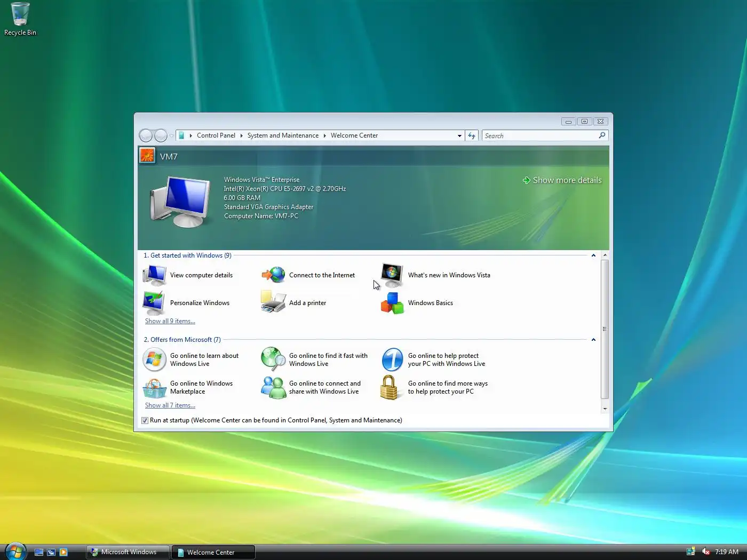747x560 pixels.
Task: Click the network status tray icon
Action: (691, 551)
